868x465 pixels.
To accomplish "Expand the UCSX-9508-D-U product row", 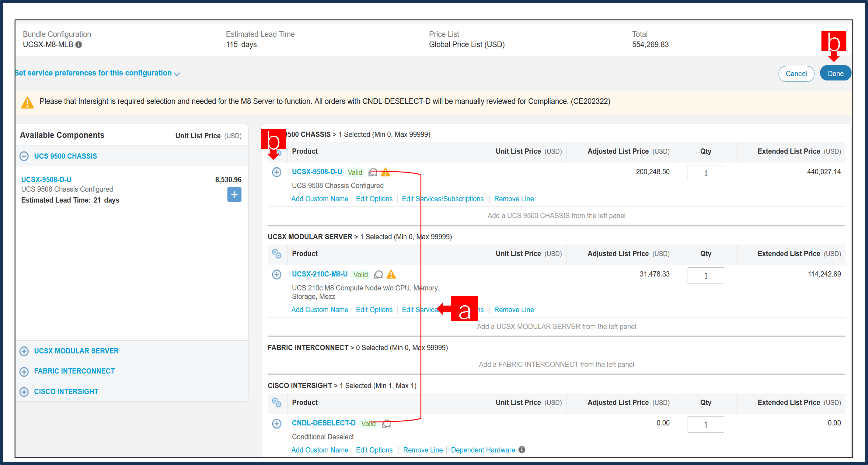I will (x=277, y=172).
